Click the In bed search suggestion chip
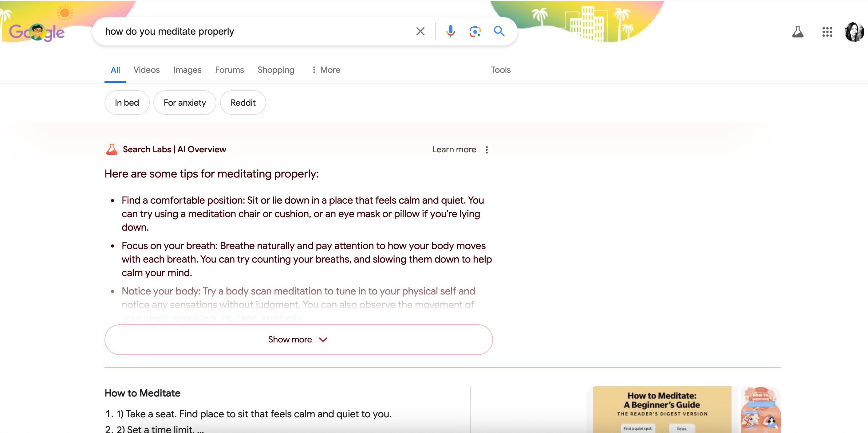 (127, 102)
